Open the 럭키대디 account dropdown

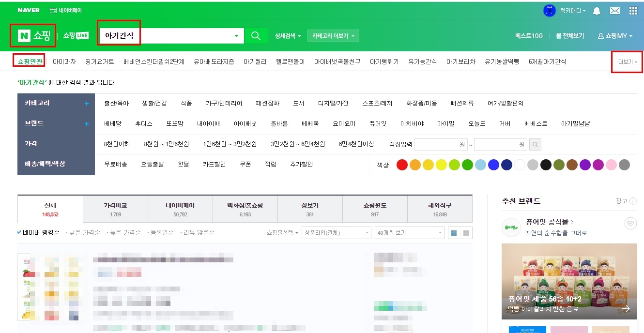click(573, 10)
